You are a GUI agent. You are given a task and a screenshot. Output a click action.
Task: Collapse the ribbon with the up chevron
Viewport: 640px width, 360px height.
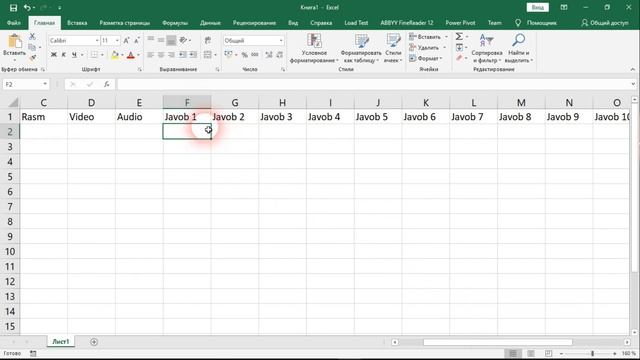(633, 69)
